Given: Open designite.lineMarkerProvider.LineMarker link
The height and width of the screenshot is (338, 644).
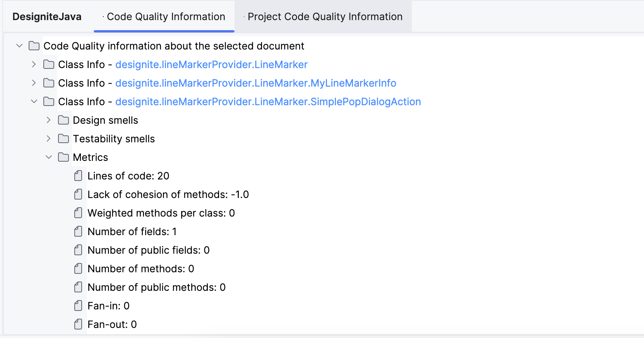Looking at the screenshot, I should (x=211, y=65).
